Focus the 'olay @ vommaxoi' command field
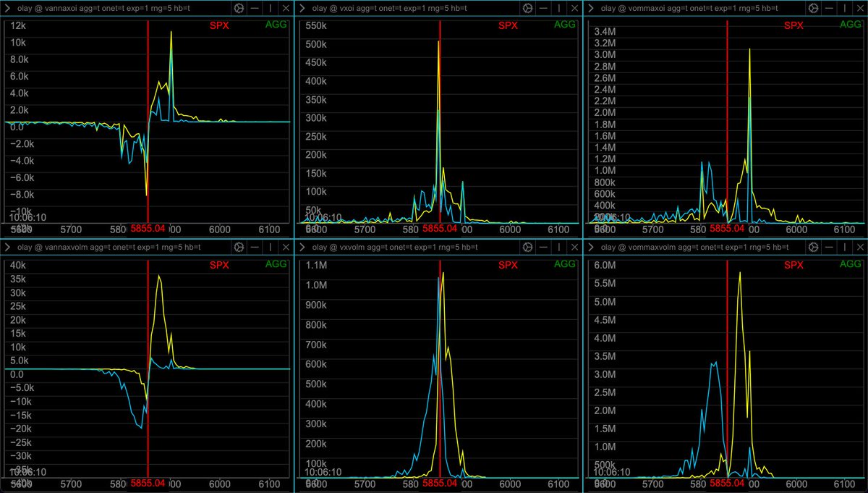The width and height of the screenshot is (868, 493). tap(703, 8)
